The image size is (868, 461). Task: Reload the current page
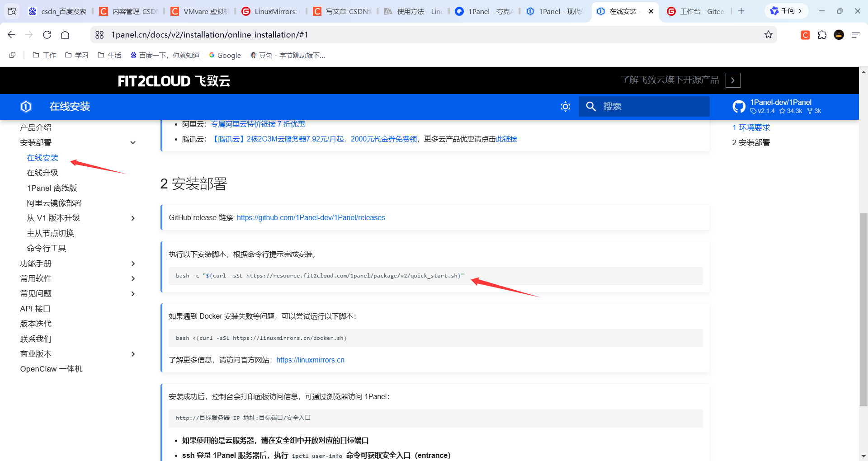coord(47,35)
